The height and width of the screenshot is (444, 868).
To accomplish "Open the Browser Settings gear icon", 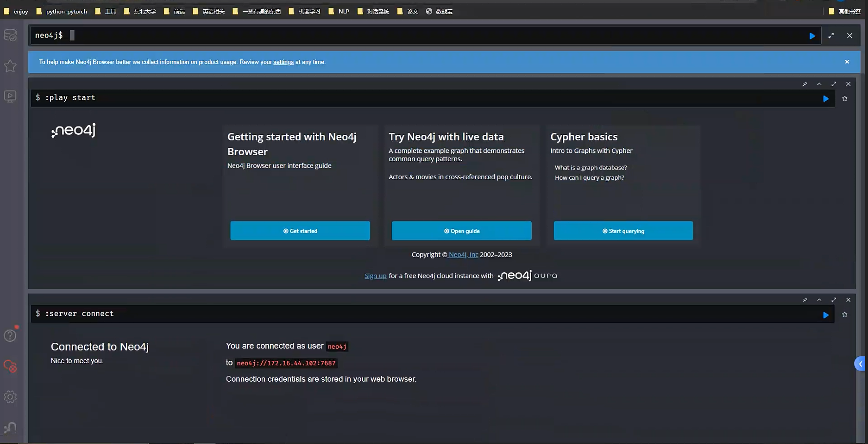I will 10,397.
